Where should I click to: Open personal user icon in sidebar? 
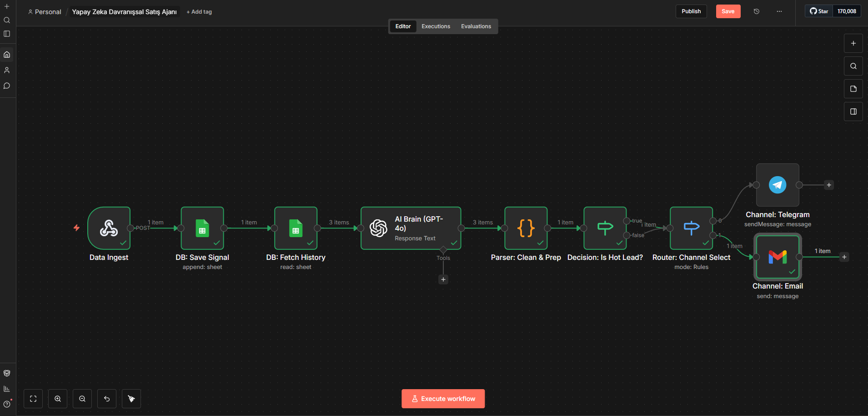[x=7, y=70]
